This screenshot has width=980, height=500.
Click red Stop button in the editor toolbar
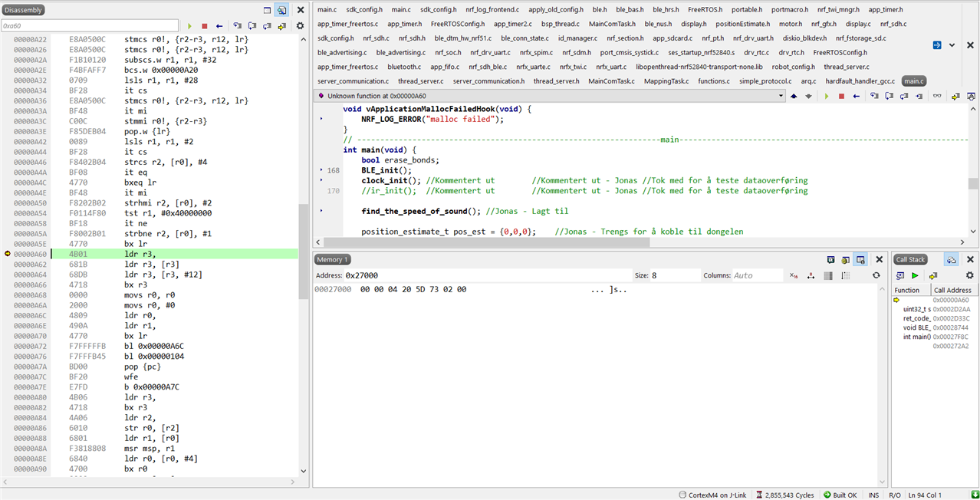point(841,96)
